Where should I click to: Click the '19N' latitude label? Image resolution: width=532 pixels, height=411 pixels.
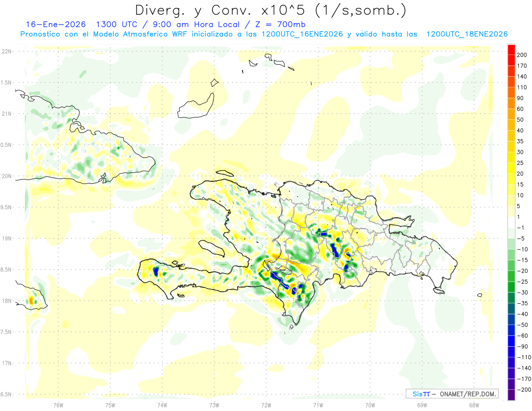(7, 238)
